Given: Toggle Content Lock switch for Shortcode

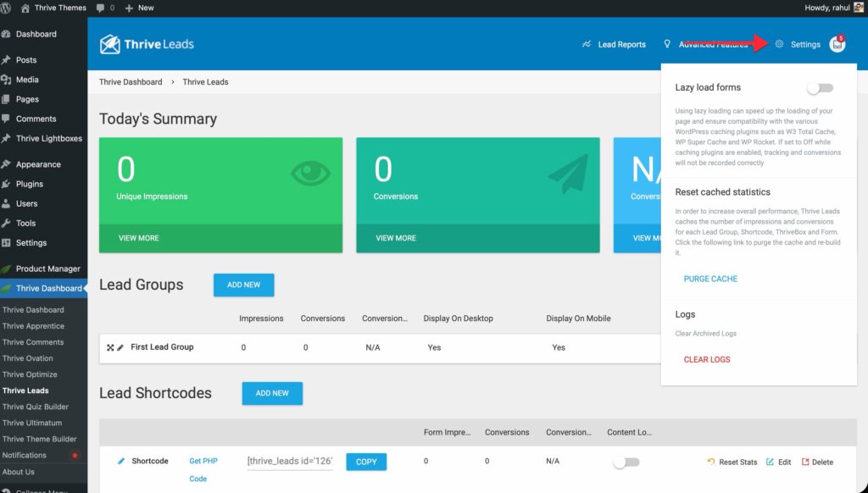Looking at the screenshot, I should (626, 462).
